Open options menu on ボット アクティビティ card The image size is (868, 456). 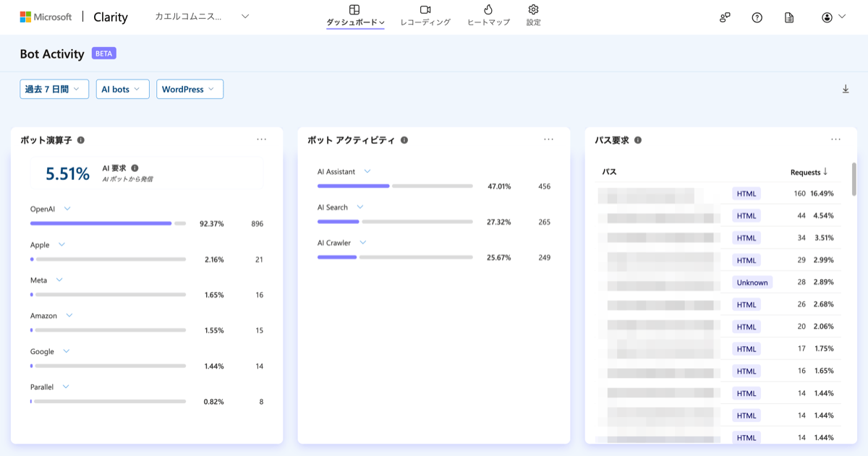click(x=549, y=139)
